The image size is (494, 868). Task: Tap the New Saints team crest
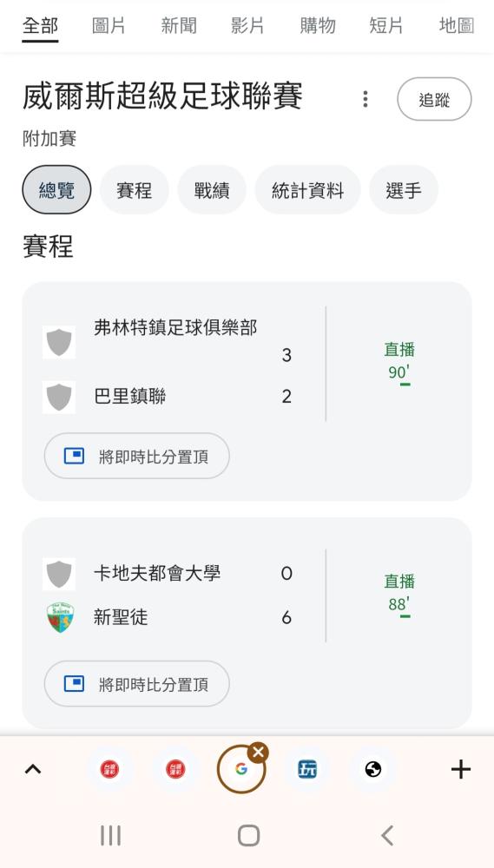point(60,617)
